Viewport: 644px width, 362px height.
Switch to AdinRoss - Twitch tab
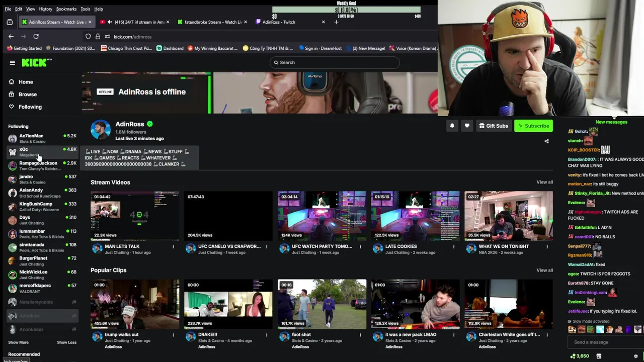pyautogui.click(x=289, y=22)
